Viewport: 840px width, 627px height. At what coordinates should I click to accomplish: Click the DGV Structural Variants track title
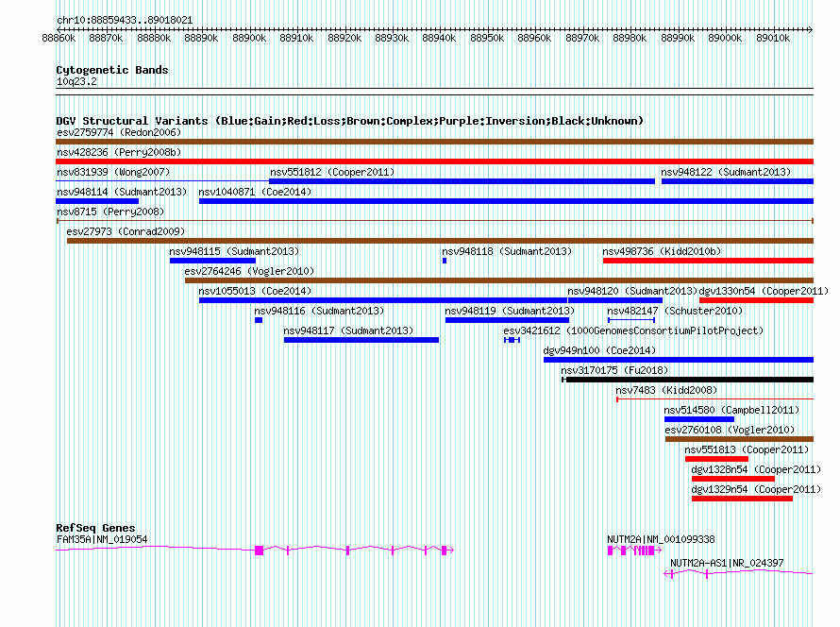pos(349,121)
